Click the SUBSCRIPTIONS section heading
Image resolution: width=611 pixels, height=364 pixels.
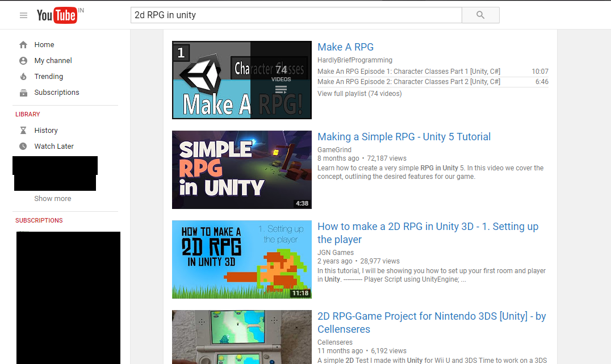[39, 220]
